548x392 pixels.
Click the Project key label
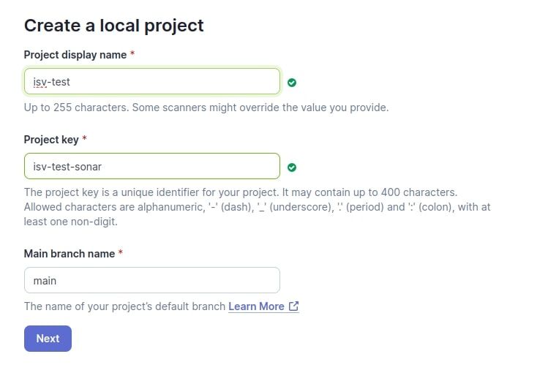click(x=51, y=140)
